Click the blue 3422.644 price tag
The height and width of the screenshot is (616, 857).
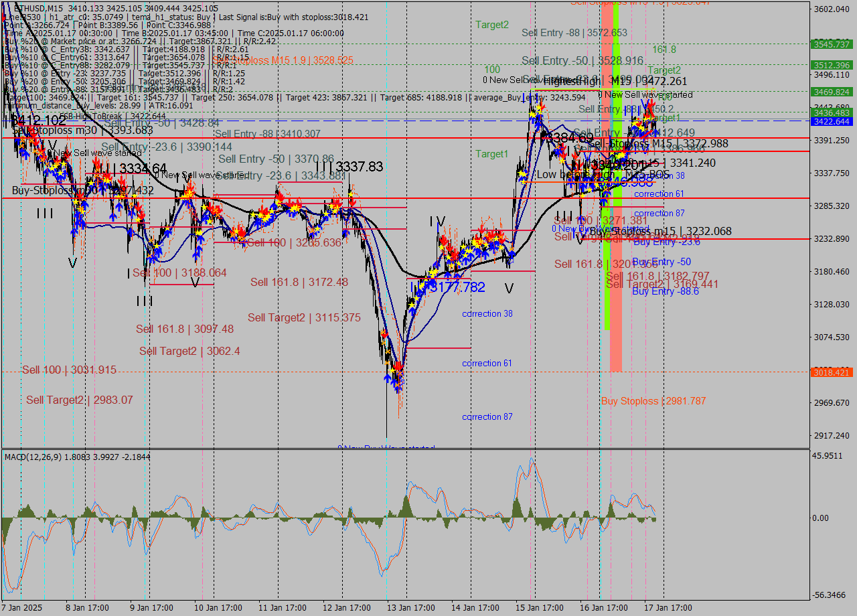[x=832, y=121]
